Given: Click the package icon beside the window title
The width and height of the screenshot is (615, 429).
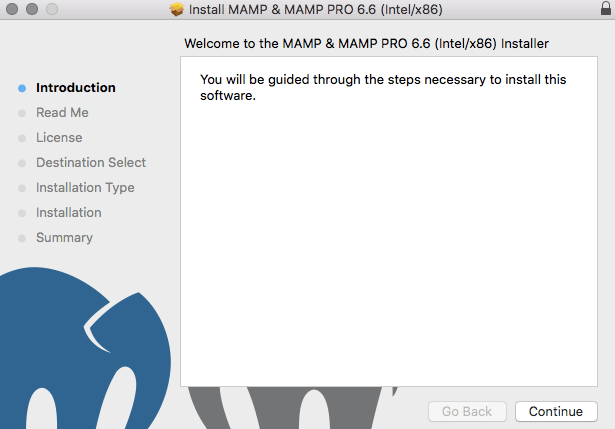Looking at the screenshot, I should (x=177, y=10).
